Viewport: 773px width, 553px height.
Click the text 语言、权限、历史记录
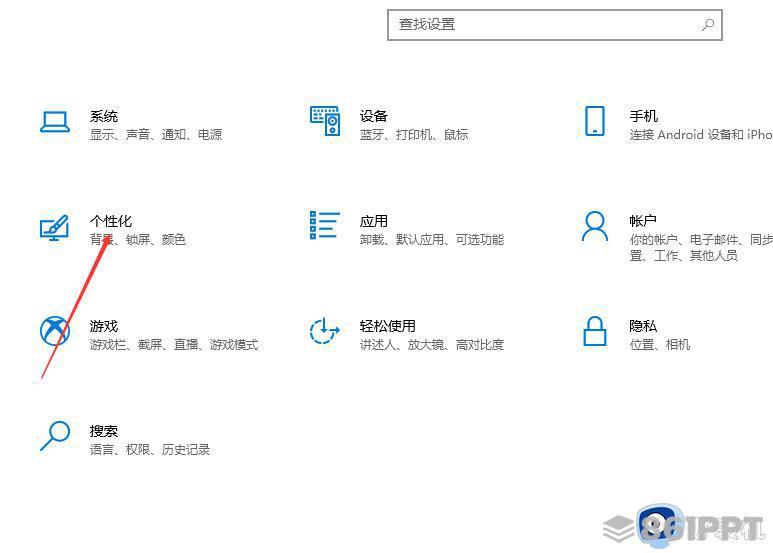(150, 449)
